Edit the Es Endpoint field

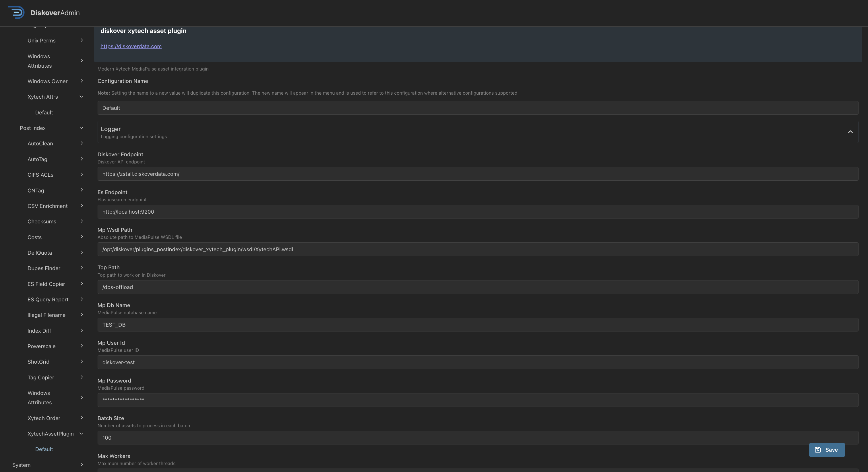[478, 212]
